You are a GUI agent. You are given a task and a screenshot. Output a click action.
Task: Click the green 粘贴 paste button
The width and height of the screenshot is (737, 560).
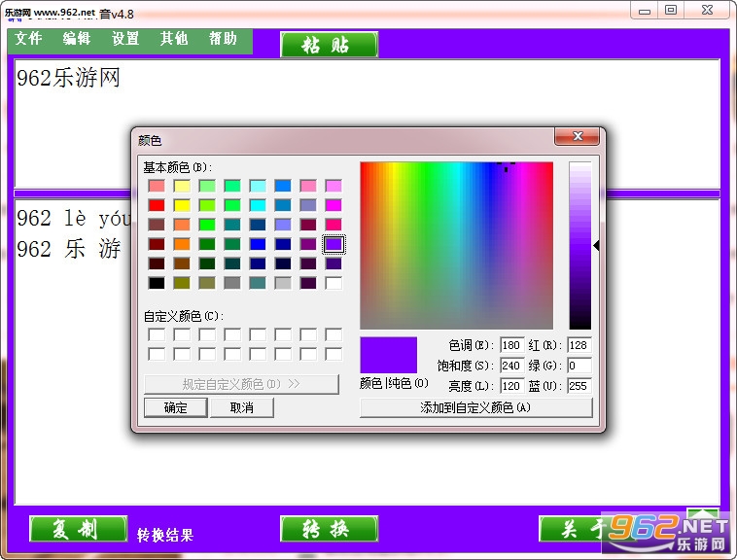point(329,45)
